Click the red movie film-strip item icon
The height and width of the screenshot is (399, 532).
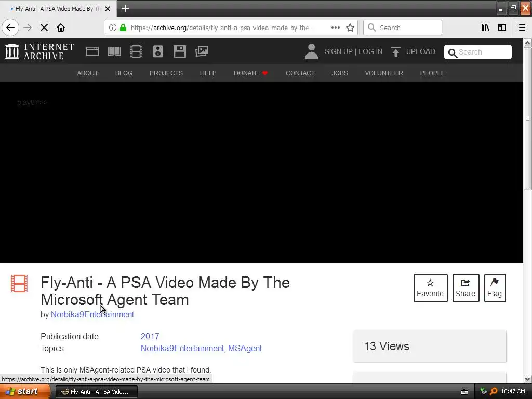19,284
